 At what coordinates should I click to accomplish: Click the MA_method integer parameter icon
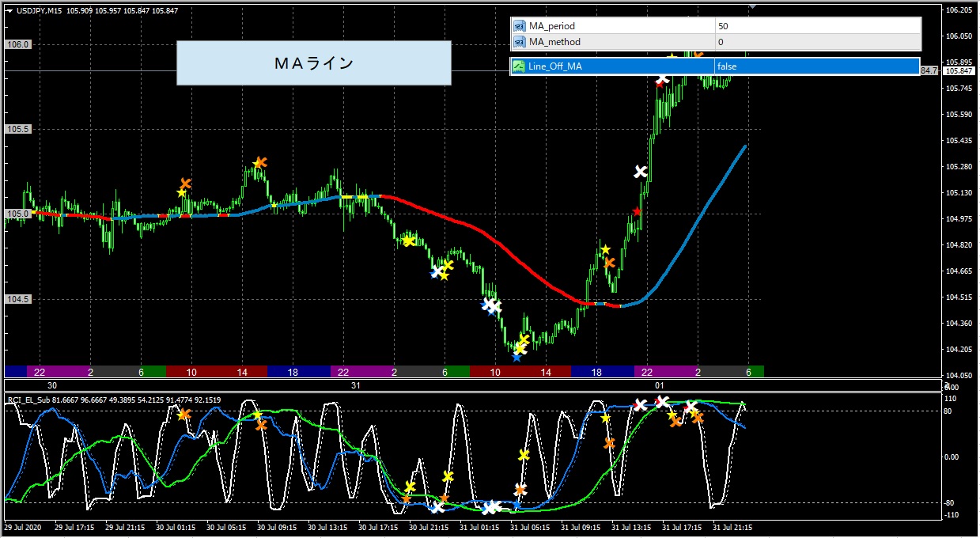click(x=519, y=42)
